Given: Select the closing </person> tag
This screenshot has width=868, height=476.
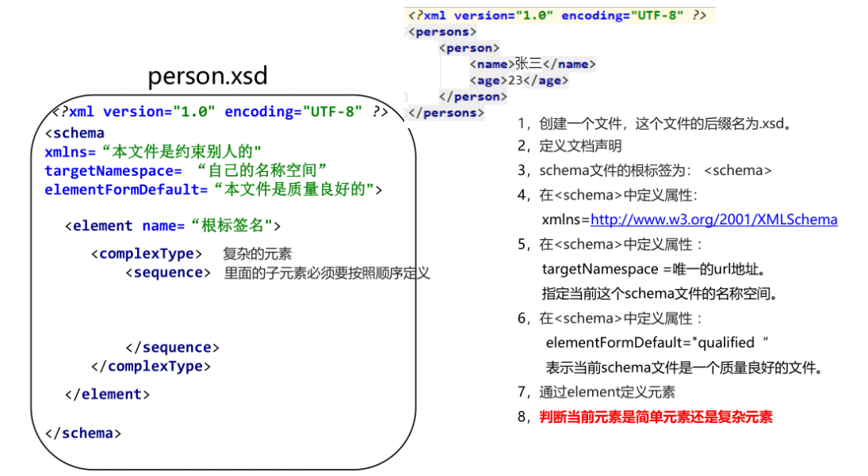Looking at the screenshot, I should 472,97.
